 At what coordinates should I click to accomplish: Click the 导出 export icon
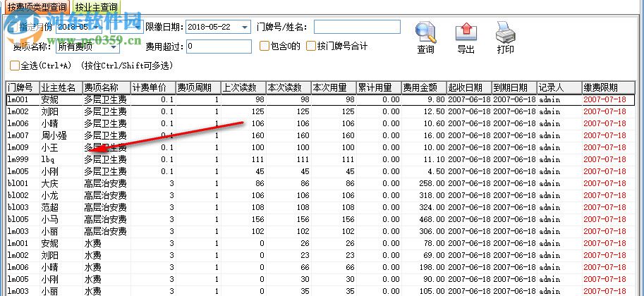pyautogui.click(x=466, y=32)
